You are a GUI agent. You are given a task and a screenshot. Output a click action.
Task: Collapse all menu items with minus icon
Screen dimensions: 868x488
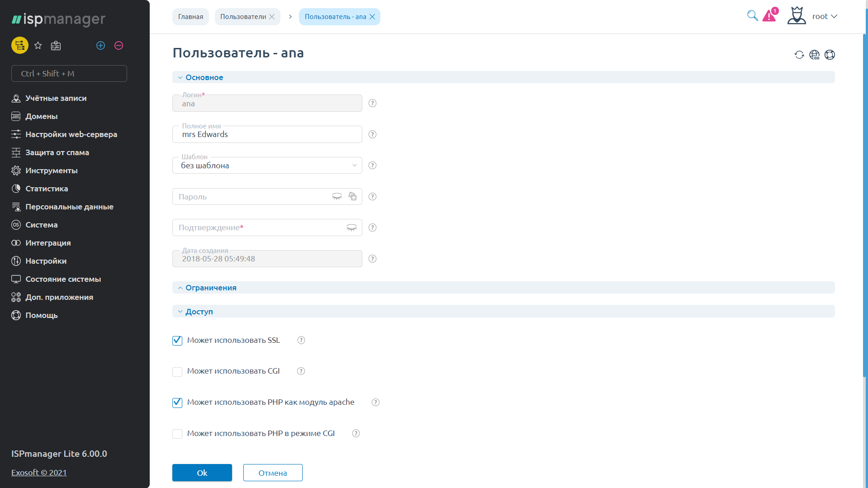119,46
